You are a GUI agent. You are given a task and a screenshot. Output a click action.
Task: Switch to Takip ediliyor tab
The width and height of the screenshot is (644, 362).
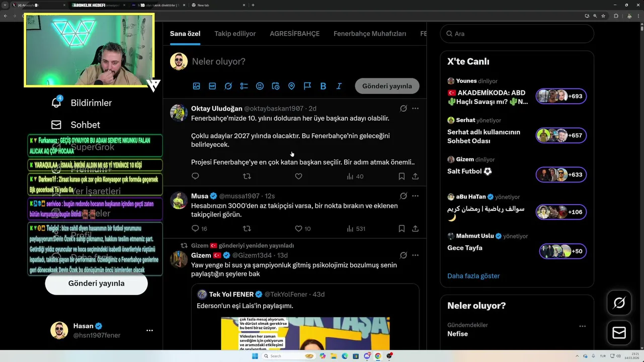(x=235, y=34)
